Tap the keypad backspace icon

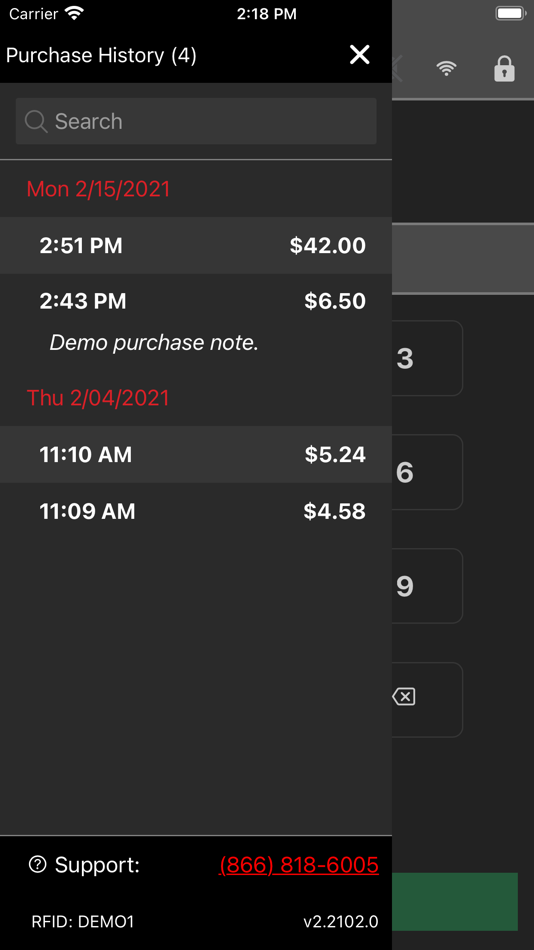[x=404, y=697]
